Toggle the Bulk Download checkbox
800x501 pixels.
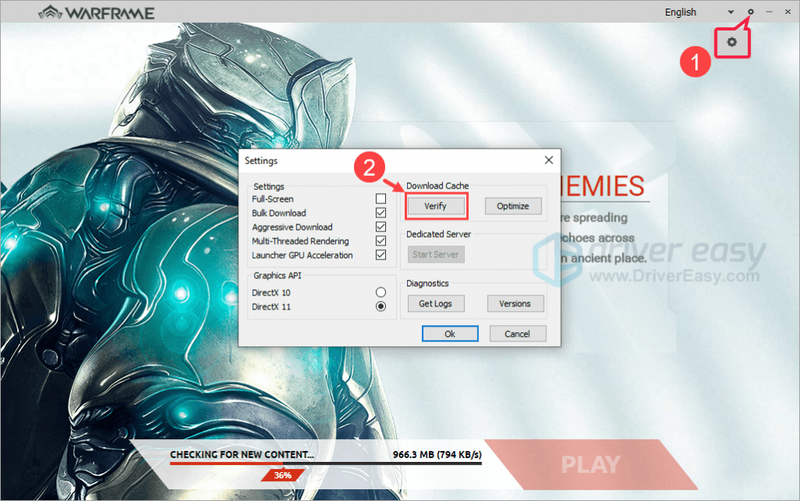click(381, 213)
